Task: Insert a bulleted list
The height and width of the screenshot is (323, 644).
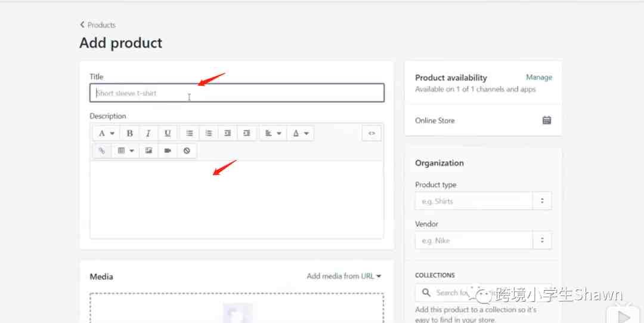Action: (x=190, y=133)
